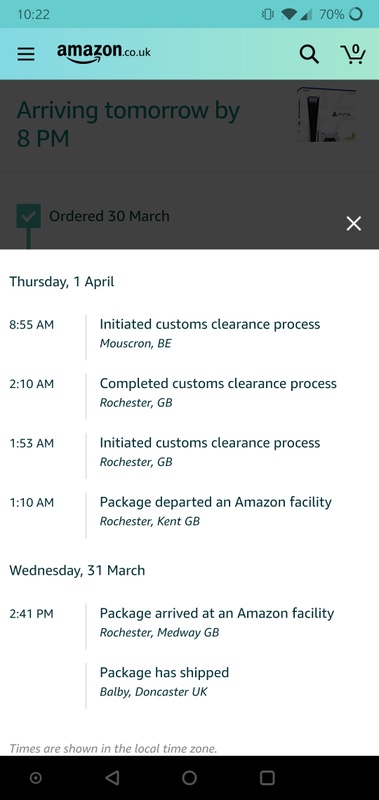Tap the Arriving tomorrow by 8 PM heading
The image size is (379, 800).
(128, 124)
